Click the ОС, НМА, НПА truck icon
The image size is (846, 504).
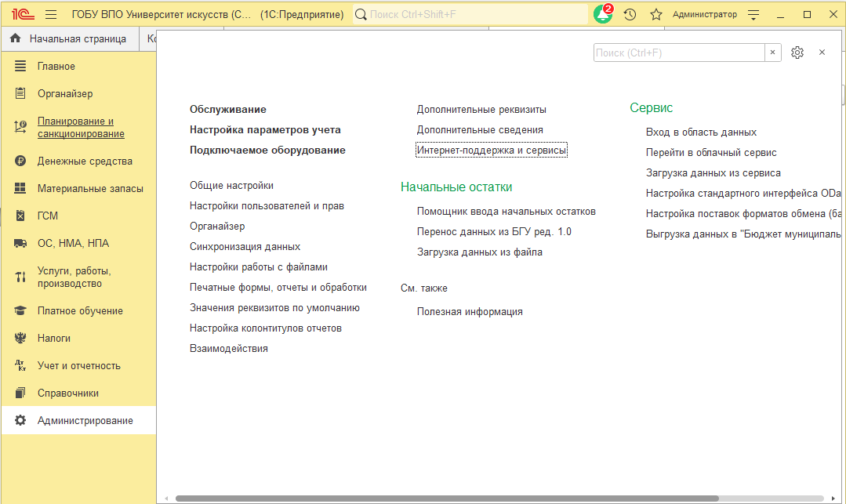coord(20,243)
